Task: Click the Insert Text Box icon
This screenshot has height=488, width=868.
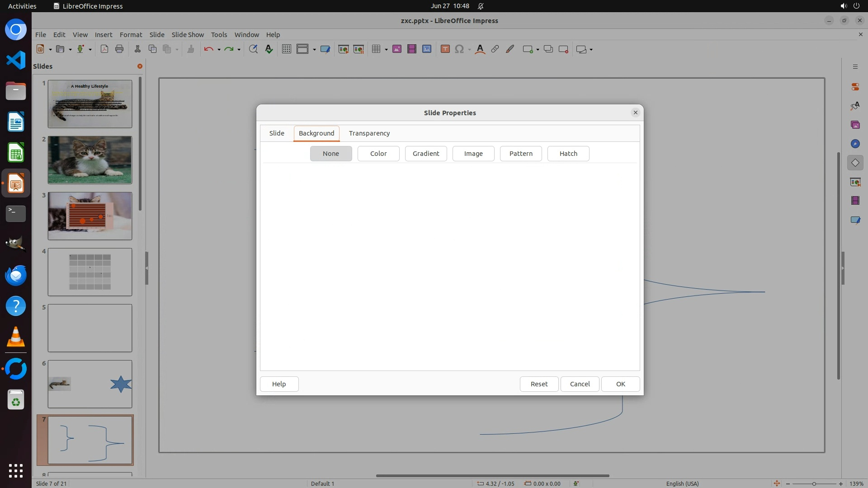Action: coord(445,49)
